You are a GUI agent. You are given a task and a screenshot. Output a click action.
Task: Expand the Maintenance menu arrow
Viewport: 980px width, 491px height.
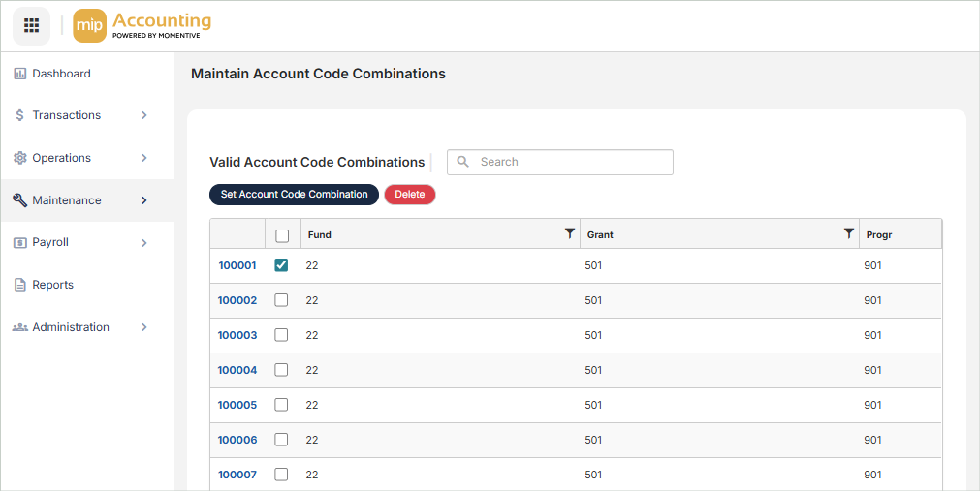coord(144,200)
